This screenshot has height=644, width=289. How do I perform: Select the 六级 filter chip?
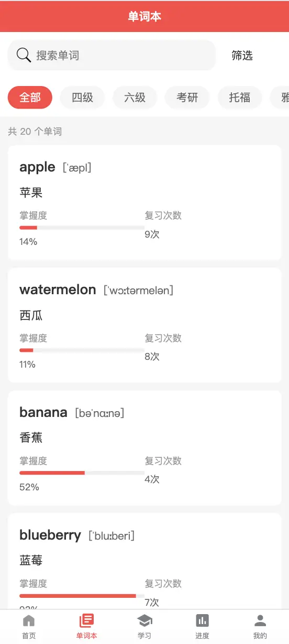(x=135, y=98)
